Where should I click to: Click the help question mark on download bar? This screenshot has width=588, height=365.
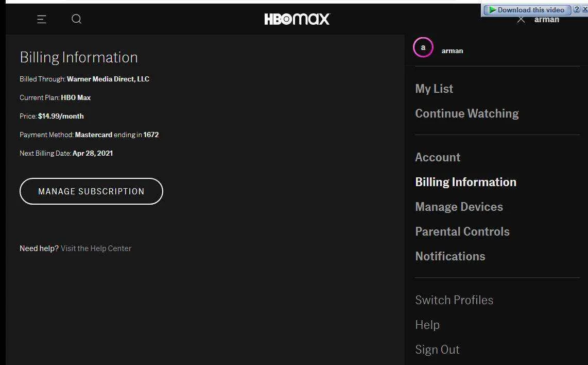coord(577,9)
